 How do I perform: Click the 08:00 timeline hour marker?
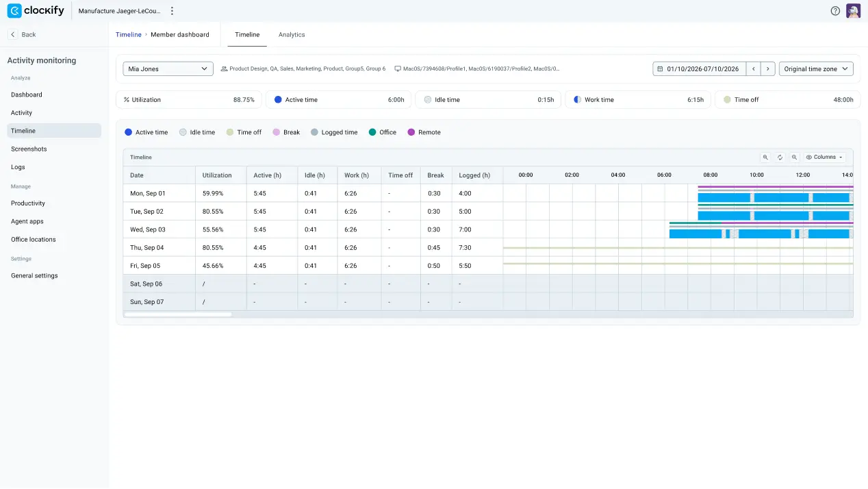(x=711, y=175)
